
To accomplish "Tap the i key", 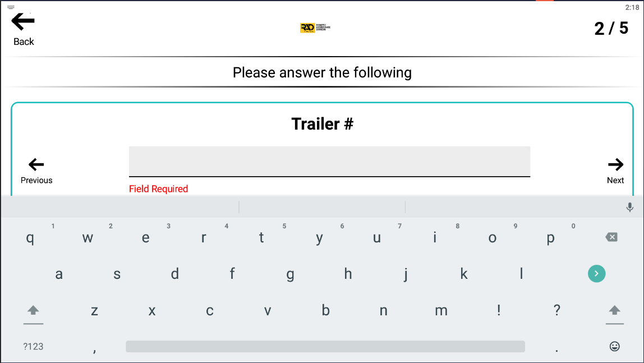I will click(x=435, y=237).
